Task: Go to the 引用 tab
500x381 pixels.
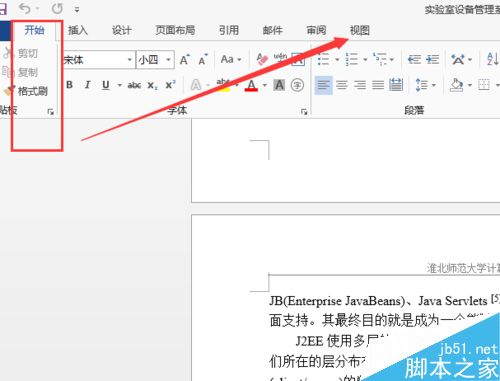Action: point(229,30)
